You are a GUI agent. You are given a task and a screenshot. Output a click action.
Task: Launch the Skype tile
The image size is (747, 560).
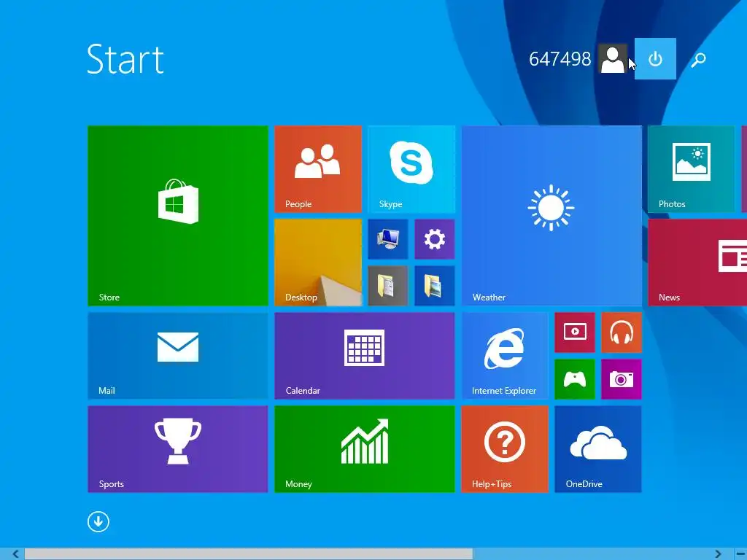click(411, 168)
